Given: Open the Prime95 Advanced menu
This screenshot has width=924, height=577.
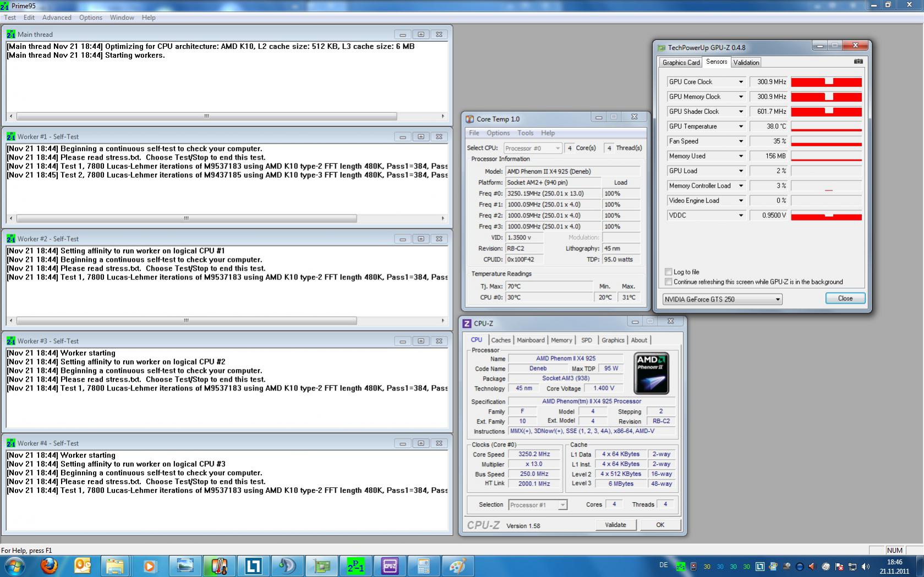Looking at the screenshot, I should [57, 18].
